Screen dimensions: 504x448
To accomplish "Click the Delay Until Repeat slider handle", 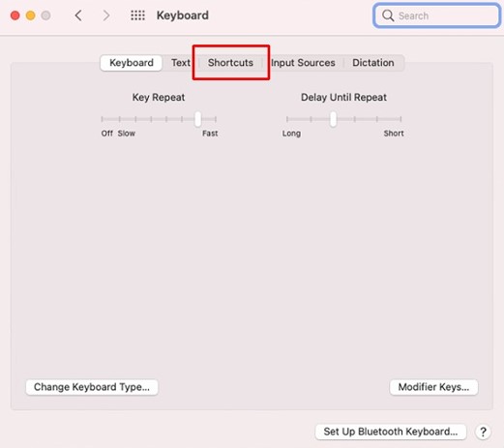I will (x=333, y=119).
